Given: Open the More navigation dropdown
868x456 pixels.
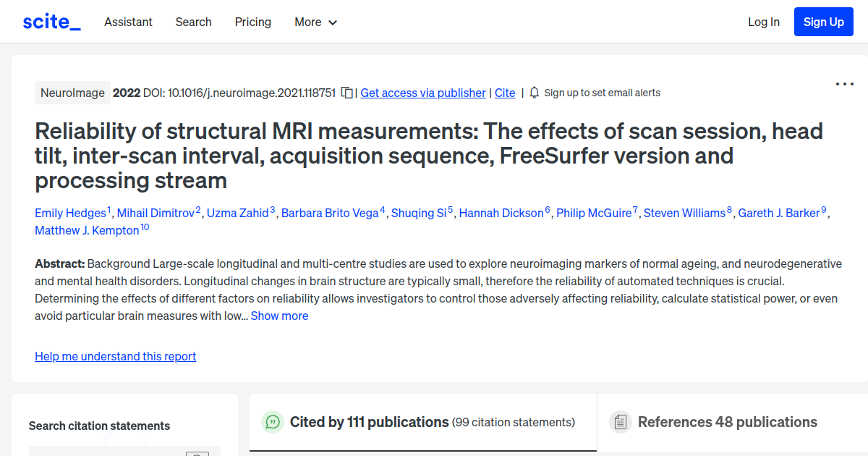Looking at the screenshot, I should tap(315, 22).
